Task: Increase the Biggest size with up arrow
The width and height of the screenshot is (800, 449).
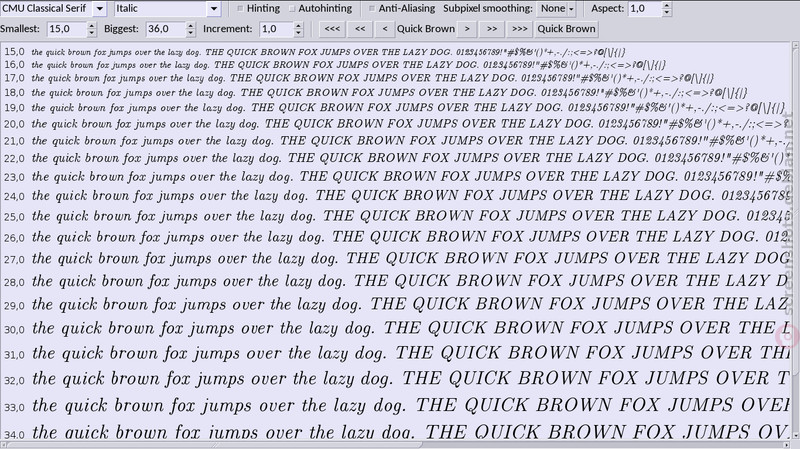Action: [191, 26]
